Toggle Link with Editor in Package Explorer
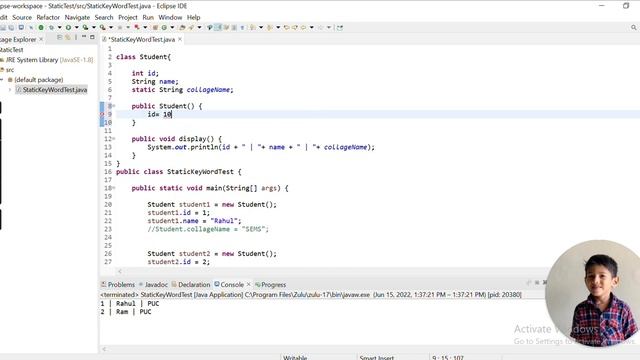This screenshot has width=640, height=360. click(68, 38)
